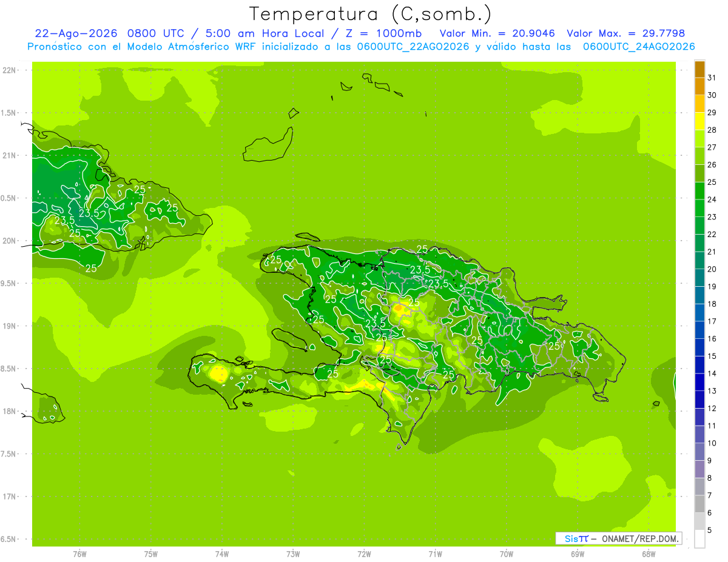
Task: Click the "17N" latitude axis label
Action: point(10,497)
